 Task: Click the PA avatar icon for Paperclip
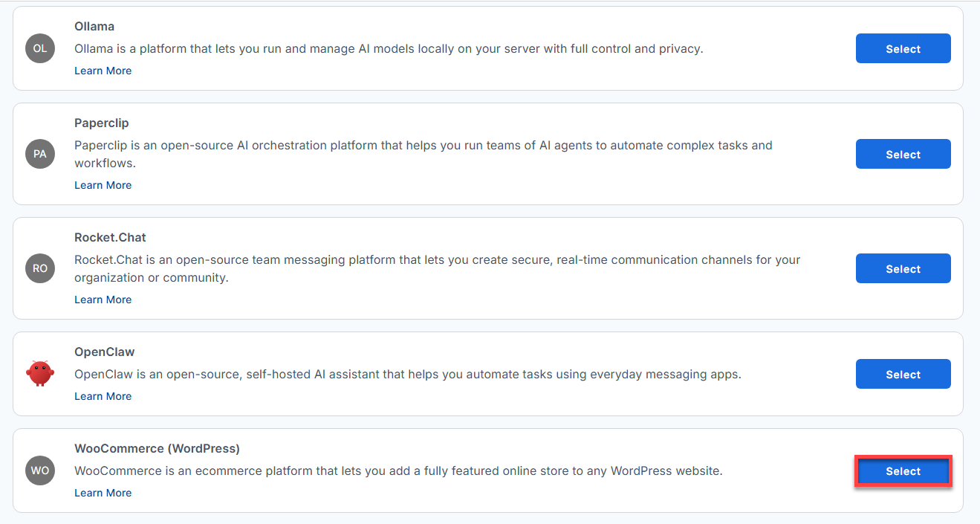coord(40,154)
